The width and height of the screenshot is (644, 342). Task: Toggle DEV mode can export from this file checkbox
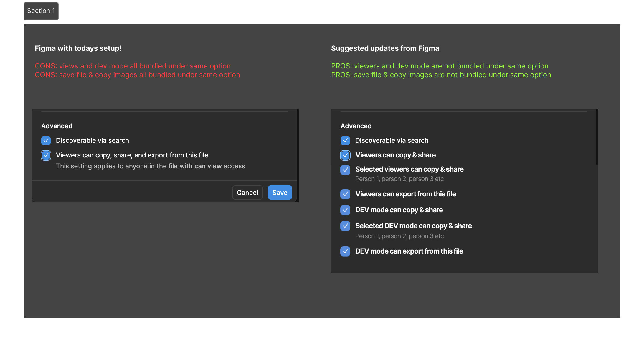[x=345, y=251]
